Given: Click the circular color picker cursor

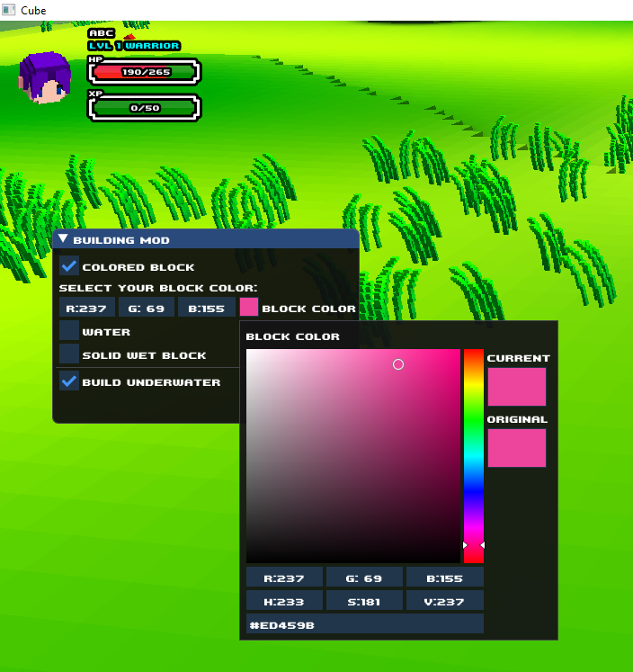Looking at the screenshot, I should click(x=398, y=364).
